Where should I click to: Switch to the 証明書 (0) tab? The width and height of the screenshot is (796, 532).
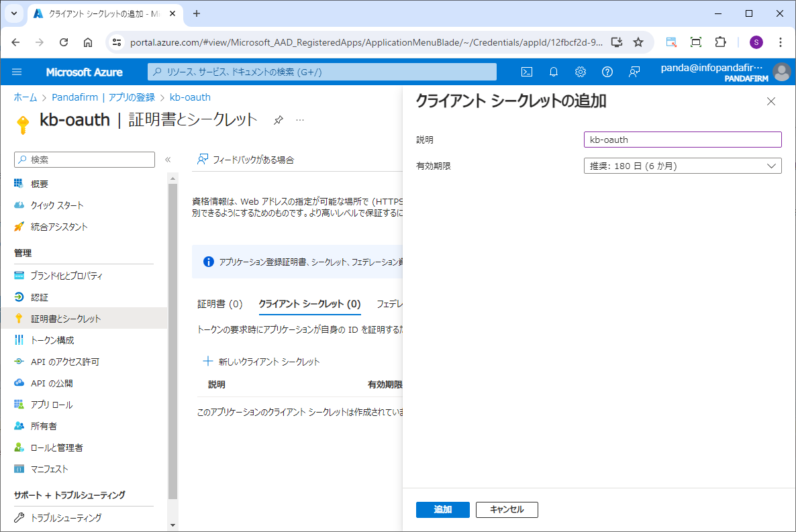click(x=219, y=304)
